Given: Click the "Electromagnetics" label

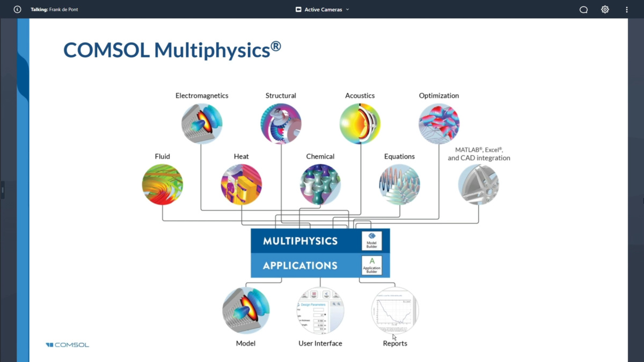Looking at the screenshot, I should point(202,95).
